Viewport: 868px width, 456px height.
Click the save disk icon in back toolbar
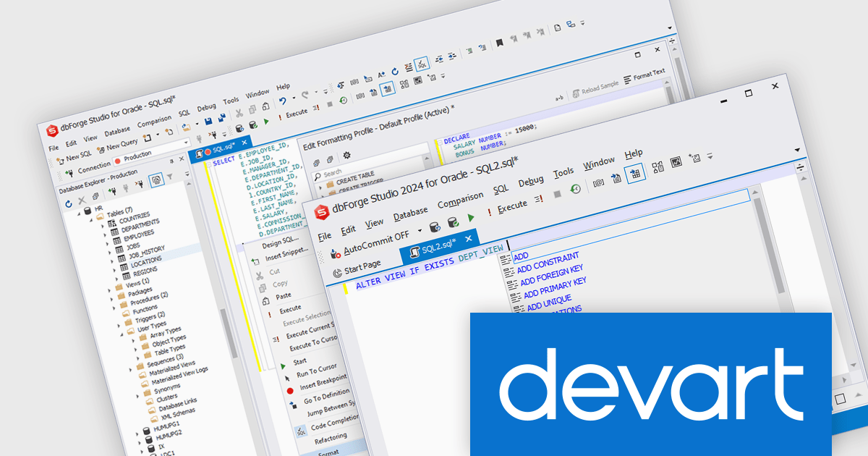[208, 120]
